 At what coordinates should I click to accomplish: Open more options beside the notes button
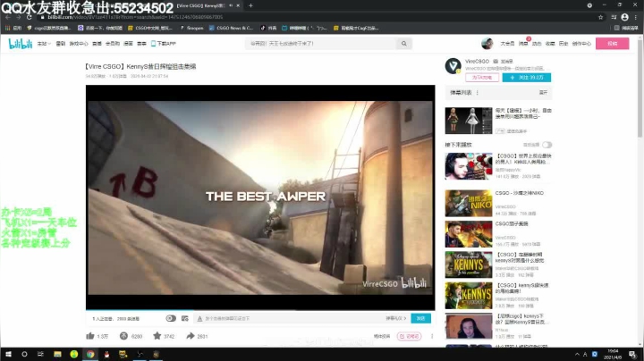pos(432,336)
